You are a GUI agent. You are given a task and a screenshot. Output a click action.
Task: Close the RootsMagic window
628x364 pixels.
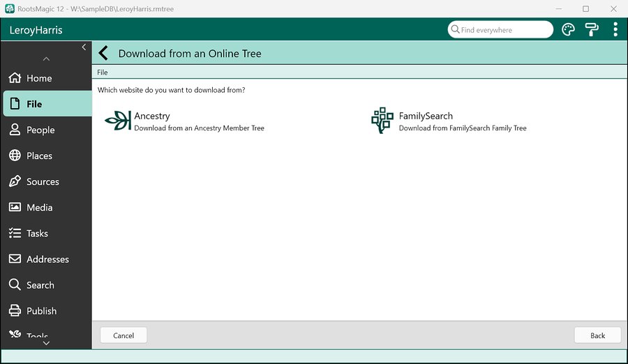[x=613, y=8]
